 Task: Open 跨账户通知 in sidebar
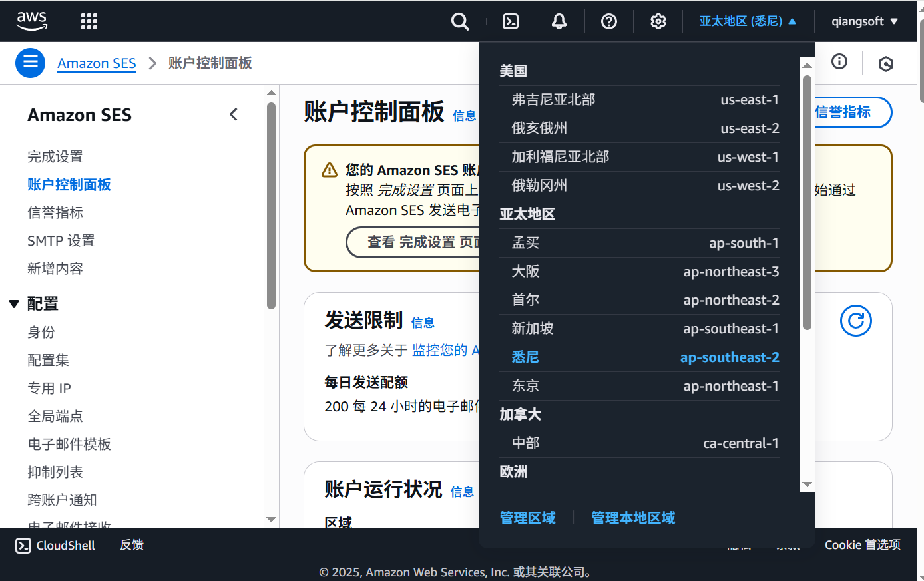(x=62, y=500)
